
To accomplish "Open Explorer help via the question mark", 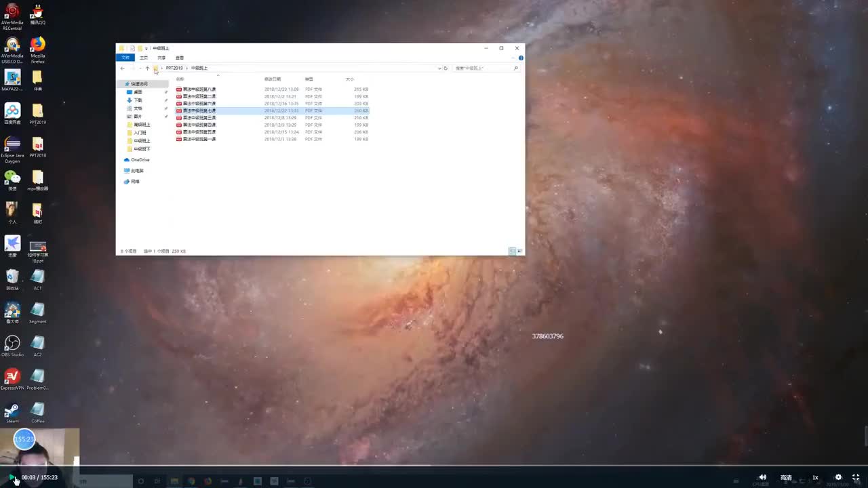I will pos(521,58).
